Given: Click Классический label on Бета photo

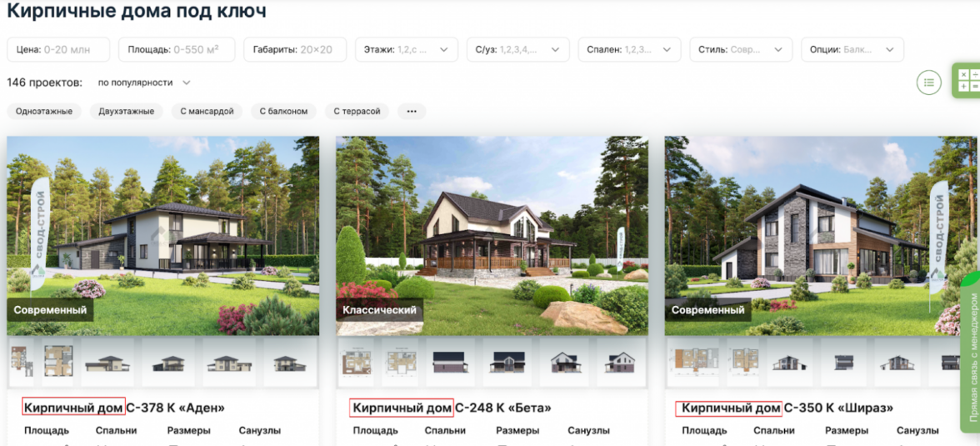Looking at the screenshot, I should click(x=379, y=309).
